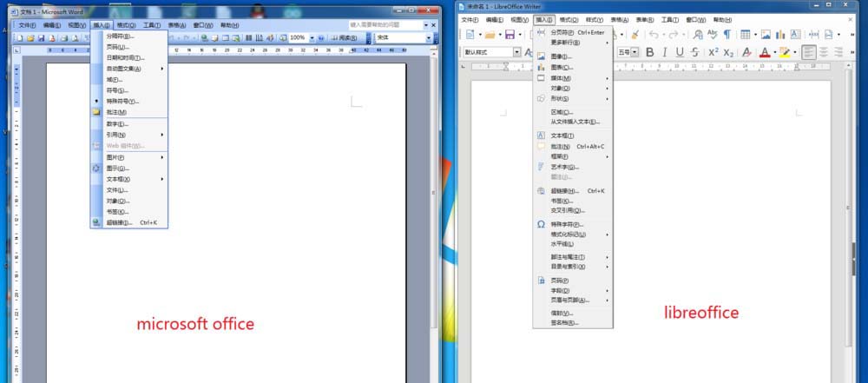
Task: Expand 自动图文集 submenu in Word Insert menu
Action: tap(129, 69)
